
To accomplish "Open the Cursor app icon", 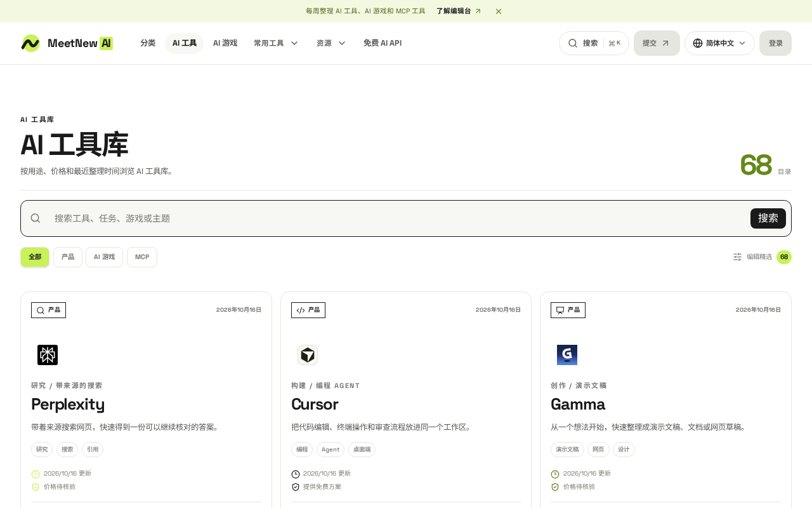I will point(308,355).
